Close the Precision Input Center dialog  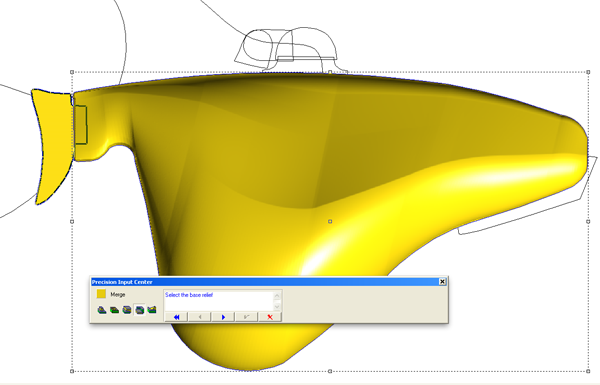[442, 282]
